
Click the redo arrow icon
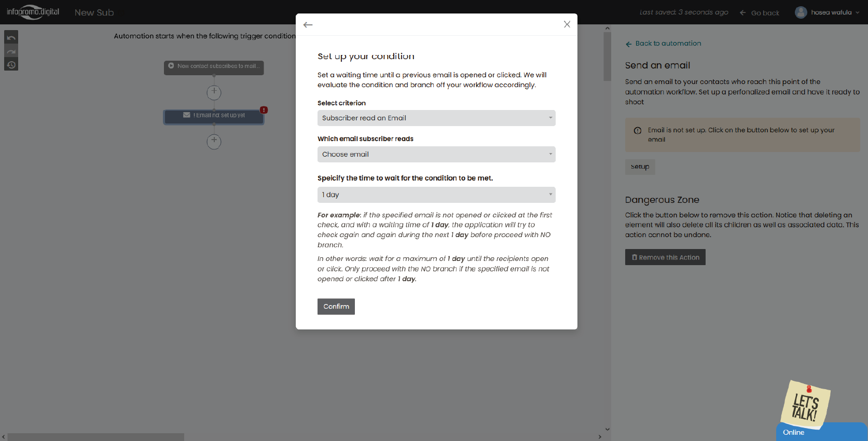(x=11, y=51)
